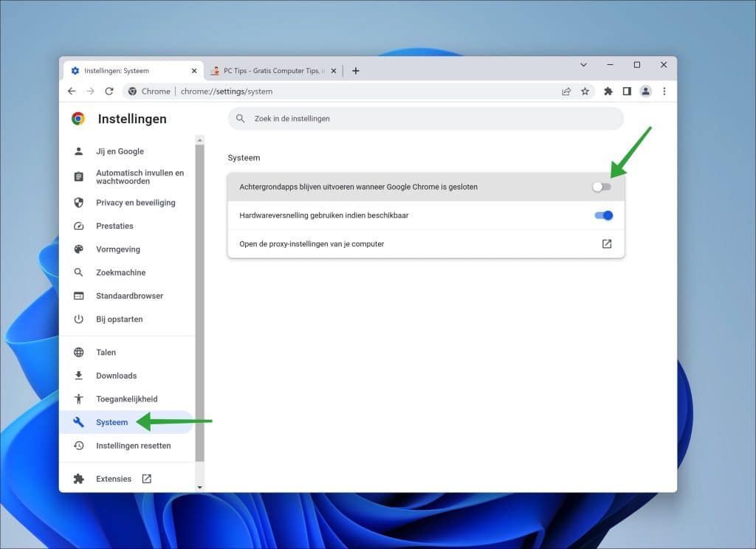The width and height of the screenshot is (756, 549).
Task: Click the Downloads icon in the sidebar
Action: (78, 376)
